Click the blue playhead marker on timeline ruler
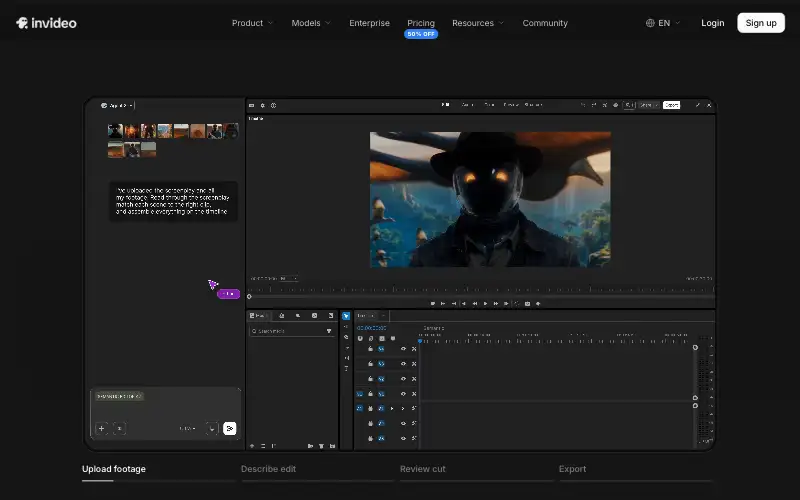The image size is (800, 500). coord(420,341)
